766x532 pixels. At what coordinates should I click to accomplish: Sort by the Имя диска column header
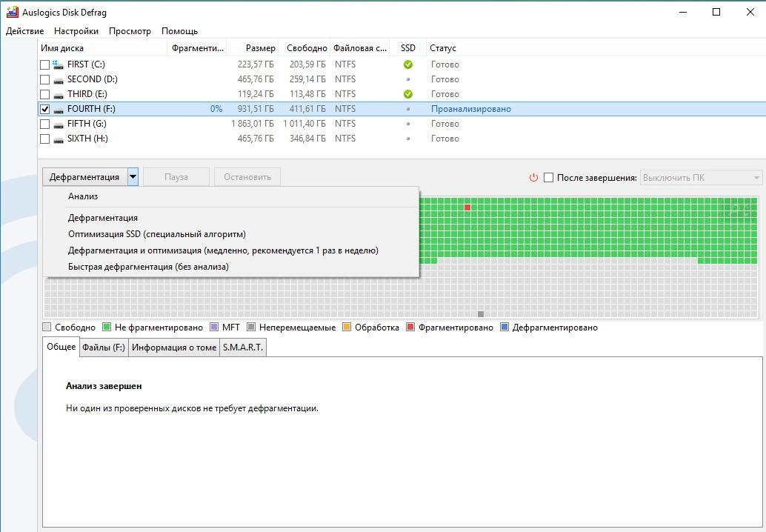coord(102,48)
